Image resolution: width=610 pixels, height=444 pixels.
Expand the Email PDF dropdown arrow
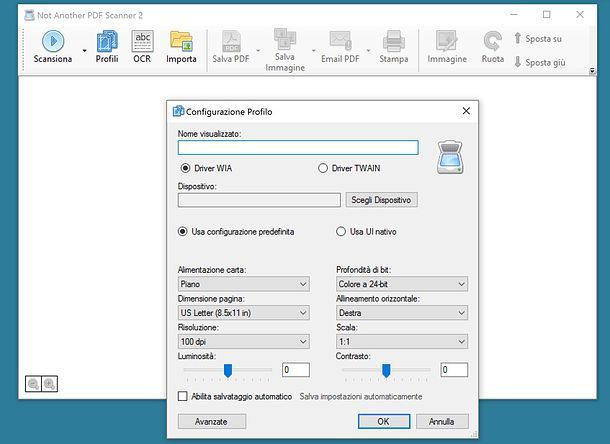point(368,51)
